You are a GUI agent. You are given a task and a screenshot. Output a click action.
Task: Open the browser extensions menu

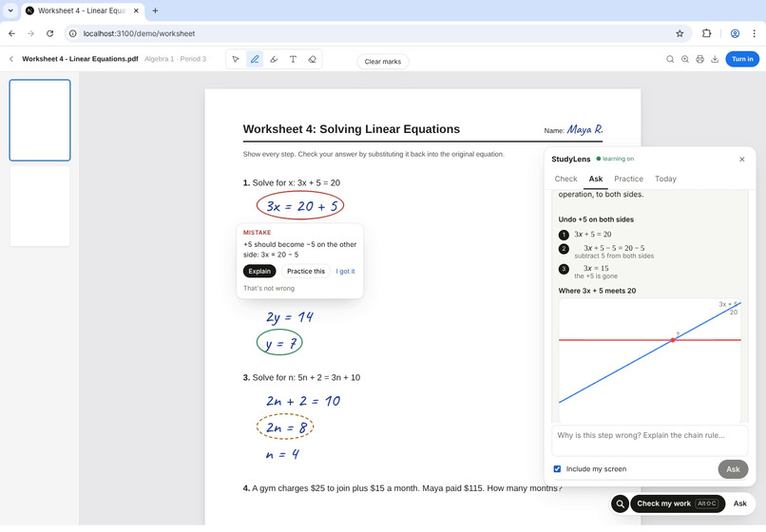click(706, 33)
